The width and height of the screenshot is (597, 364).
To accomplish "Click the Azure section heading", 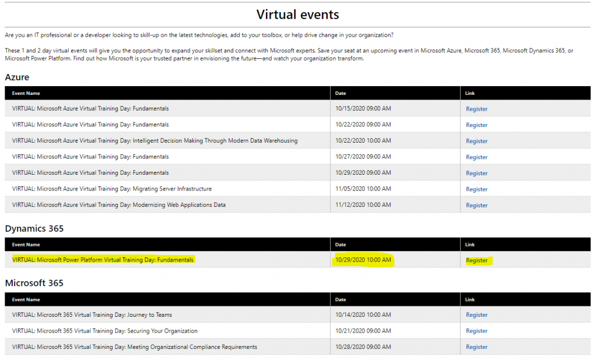I will [x=17, y=77].
